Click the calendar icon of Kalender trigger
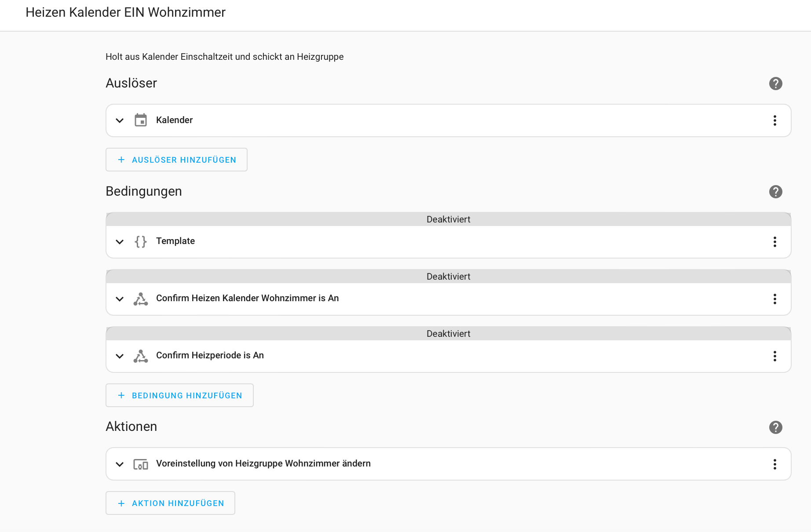 point(141,120)
